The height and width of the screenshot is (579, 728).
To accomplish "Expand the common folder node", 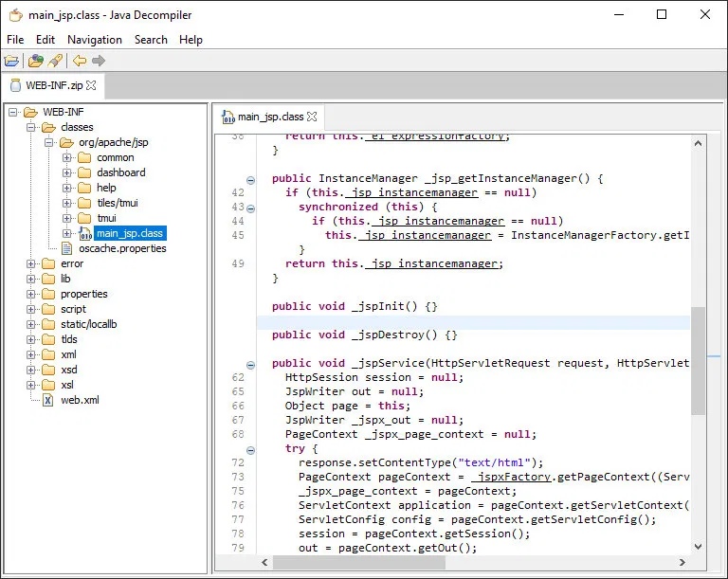I will click(67, 158).
